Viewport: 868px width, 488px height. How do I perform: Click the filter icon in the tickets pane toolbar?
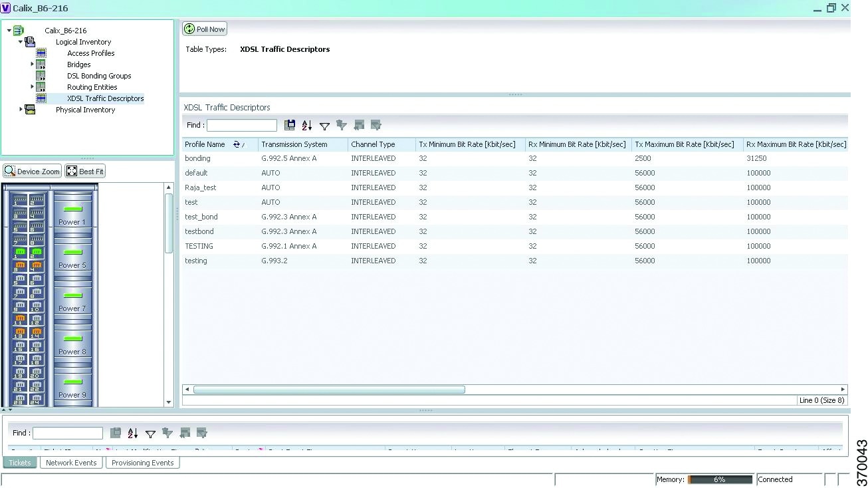tap(150, 434)
